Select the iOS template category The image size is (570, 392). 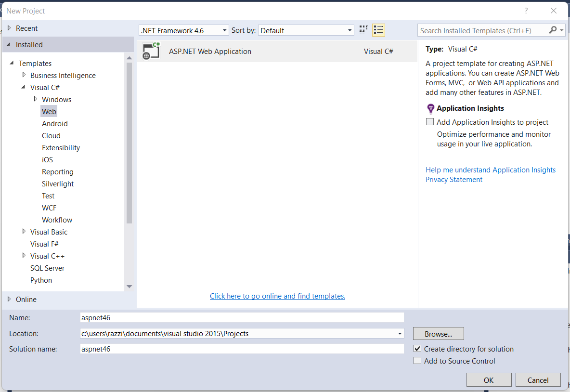[47, 159]
